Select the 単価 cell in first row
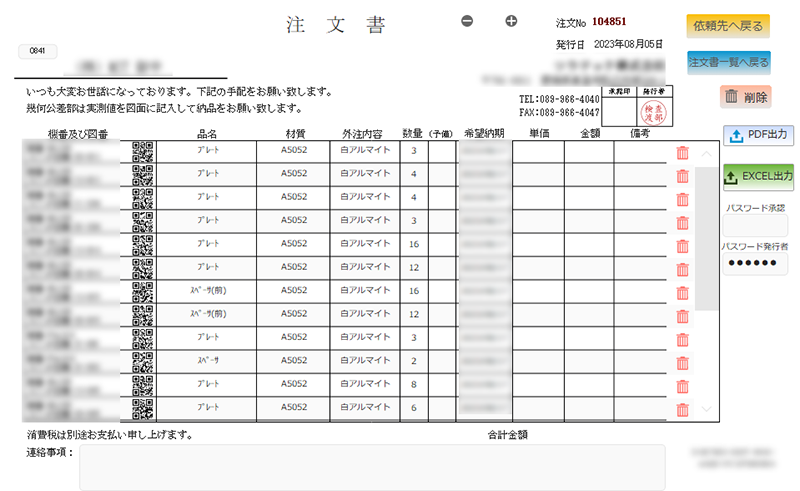The width and height of the screenshot is (800, 491). 538,152
